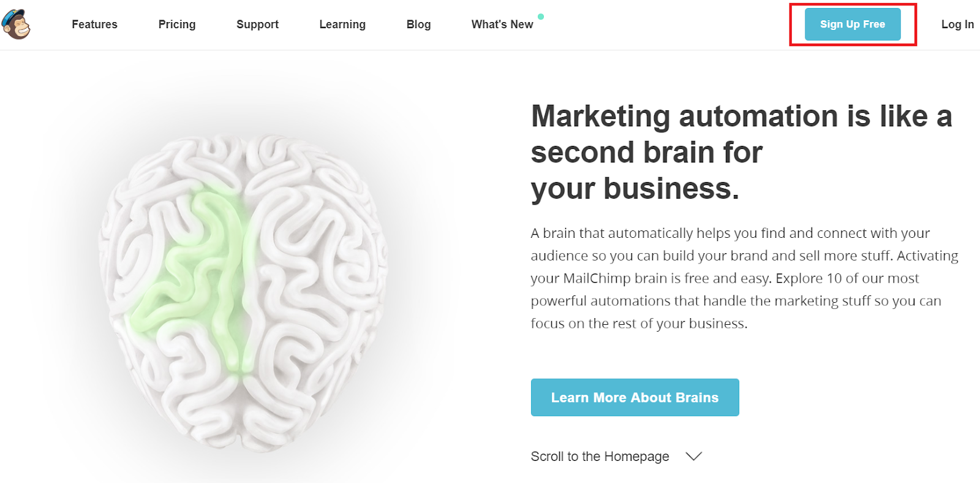Screen dimensions: 980x483
Task: Go to the Pricing page
Action: tap(177, 25)
